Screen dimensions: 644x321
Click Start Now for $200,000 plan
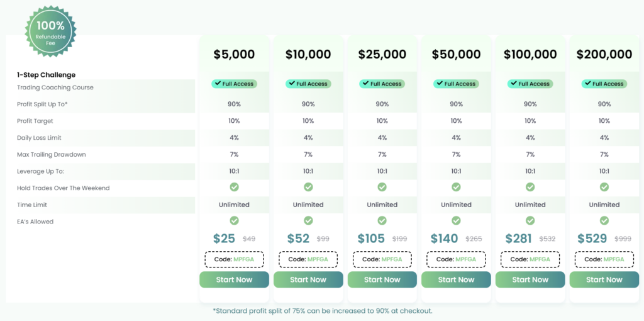pyautogui.click(x=604, y=279)
